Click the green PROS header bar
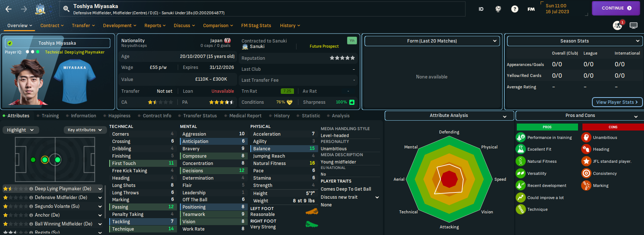 pyautogui.click(x=547, y=127)
